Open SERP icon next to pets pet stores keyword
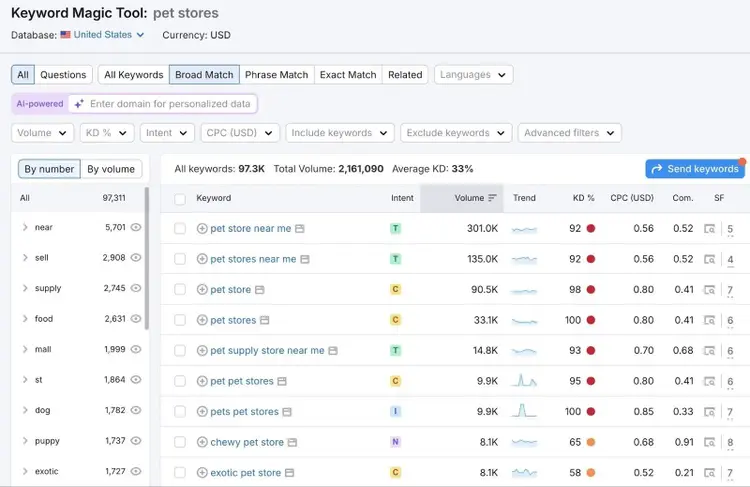 287,412
